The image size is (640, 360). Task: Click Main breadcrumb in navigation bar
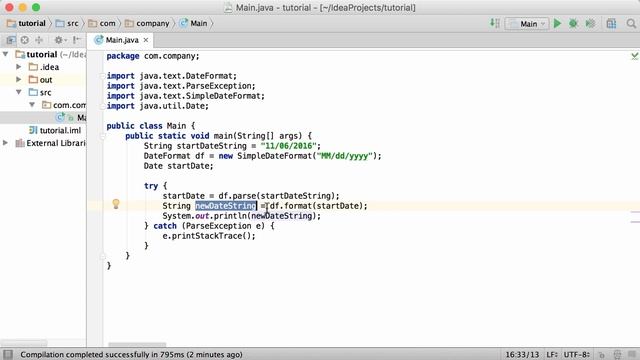point(193,23)
